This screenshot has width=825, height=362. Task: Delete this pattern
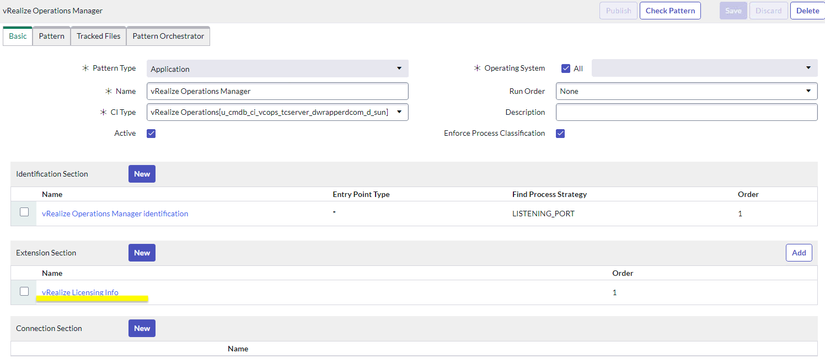pyautogui.click(x=807, y=11)
